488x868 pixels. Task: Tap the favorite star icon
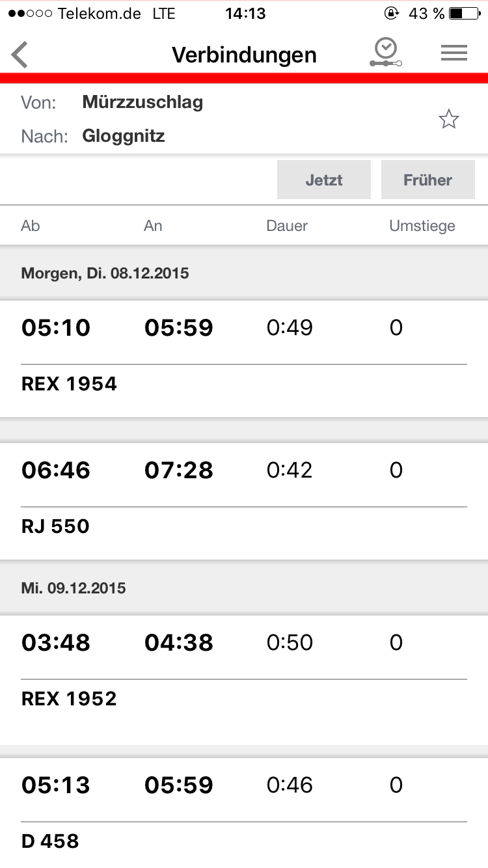click(448, 119)
